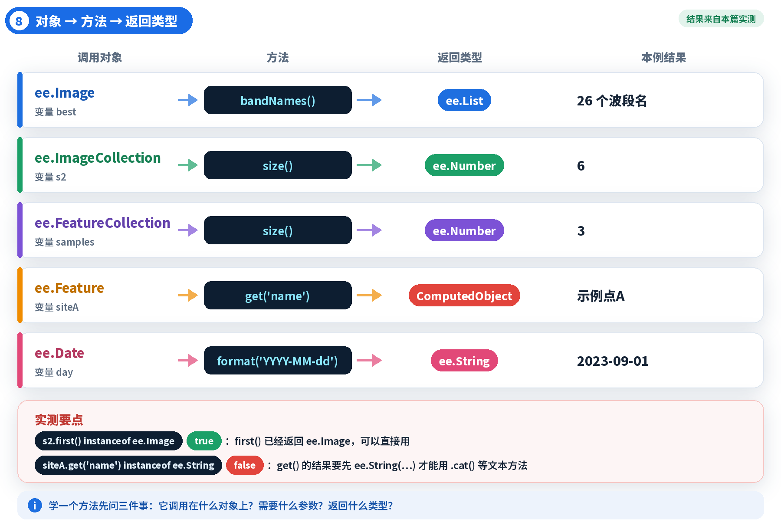The height and width of the screenshot is (532, 781).
Task: Click the green true badge
Action: (x=204, y=441)
